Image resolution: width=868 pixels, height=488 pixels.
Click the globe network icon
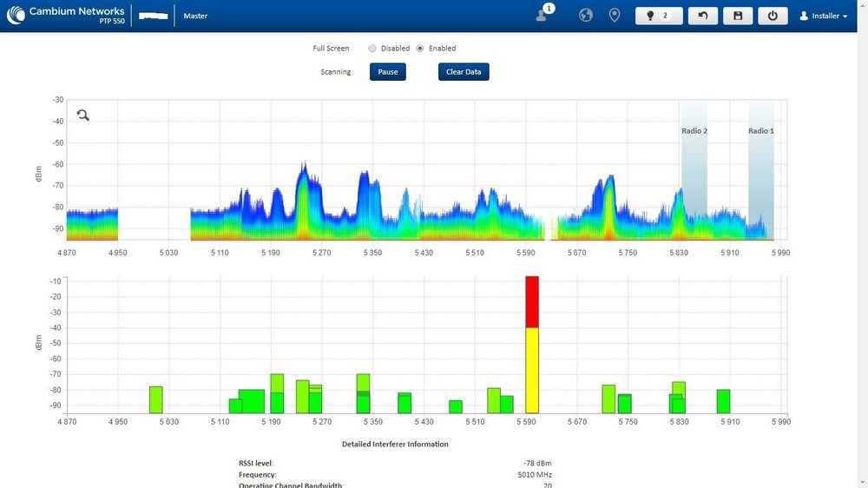coord(586,16)
